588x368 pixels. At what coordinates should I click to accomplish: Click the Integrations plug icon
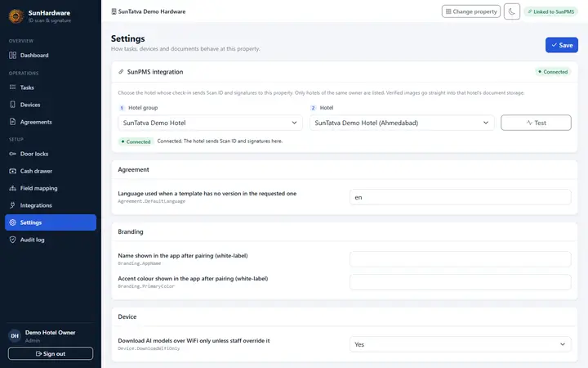coord(13,205)
